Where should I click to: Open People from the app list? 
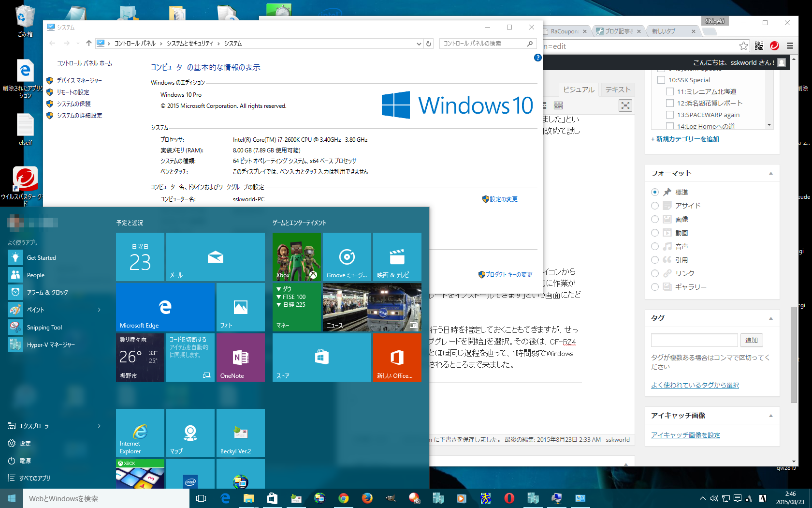pyautogui.click(x=55, y=275)
